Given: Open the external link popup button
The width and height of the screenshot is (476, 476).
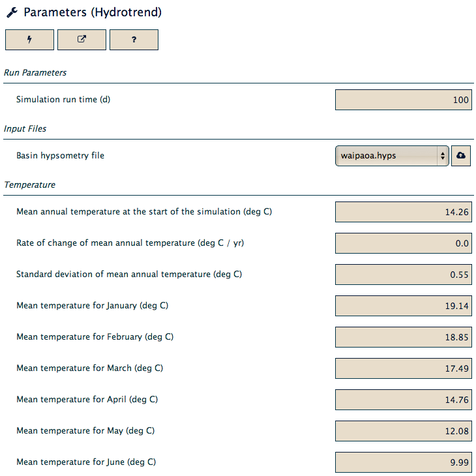Looking at the screenshot, I should pyautogui.click(x=82, y=40).
